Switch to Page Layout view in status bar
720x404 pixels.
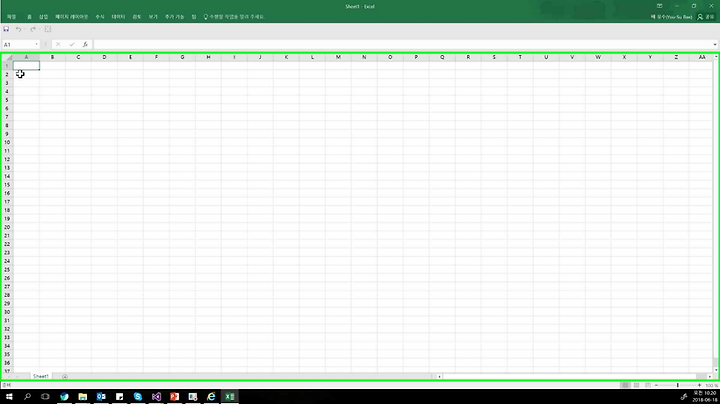[x=636, y=385]
